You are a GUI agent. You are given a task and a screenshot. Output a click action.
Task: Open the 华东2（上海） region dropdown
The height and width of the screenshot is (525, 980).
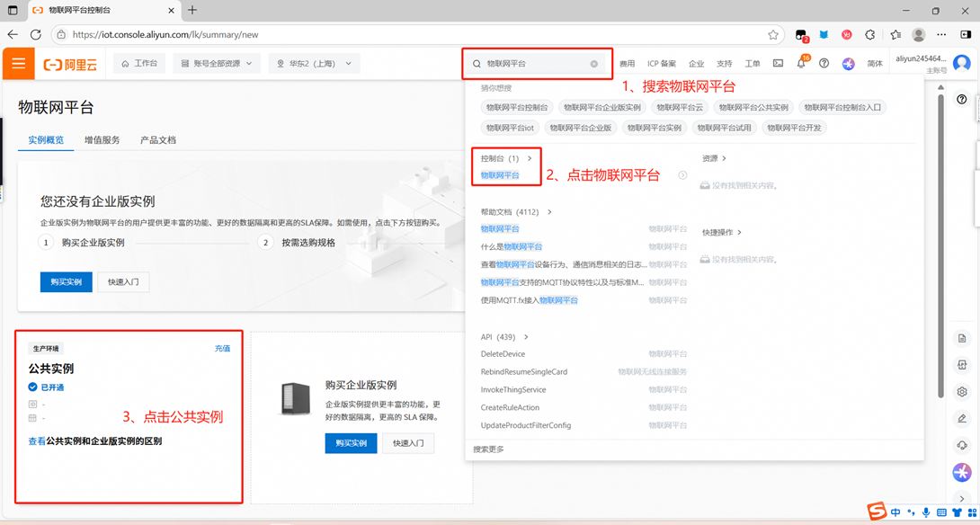pyautogui.click(x=315, y=63)
